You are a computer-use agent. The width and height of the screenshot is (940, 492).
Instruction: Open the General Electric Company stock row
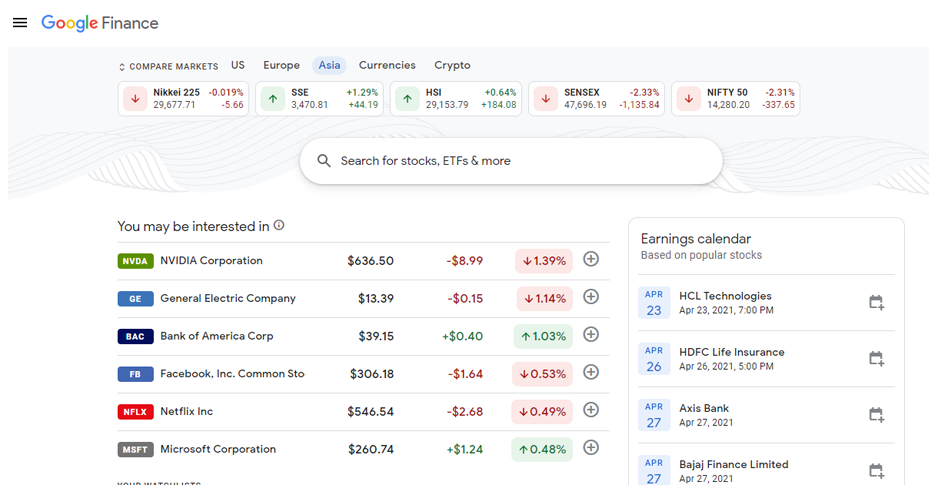pyautogui.click(x=363, y=298)
